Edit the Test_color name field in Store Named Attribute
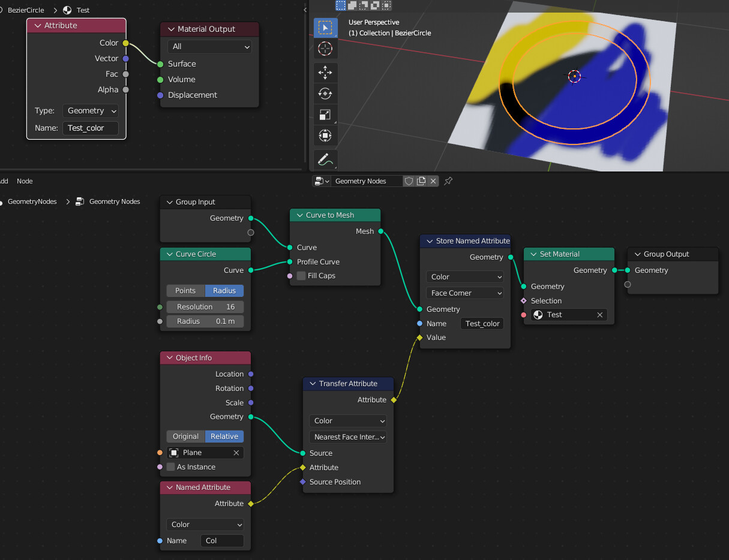Screen dimensions: 729x560 click(482, 323)
